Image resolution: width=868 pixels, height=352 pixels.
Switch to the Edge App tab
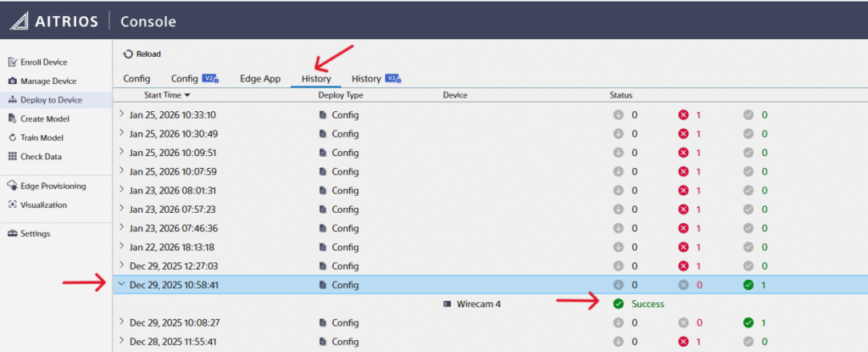[259, 79]
